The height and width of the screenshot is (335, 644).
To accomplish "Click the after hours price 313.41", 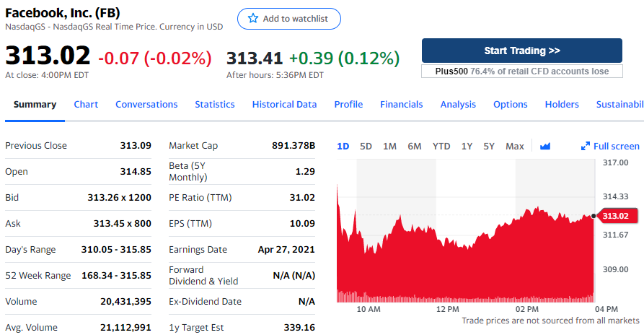I will pos(255,58).
